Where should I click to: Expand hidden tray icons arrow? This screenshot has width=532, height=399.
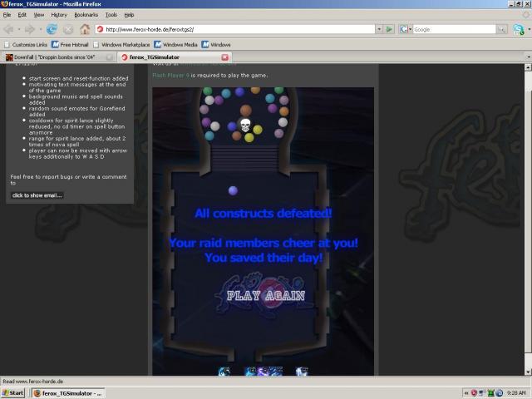click(x=466, y=393)
